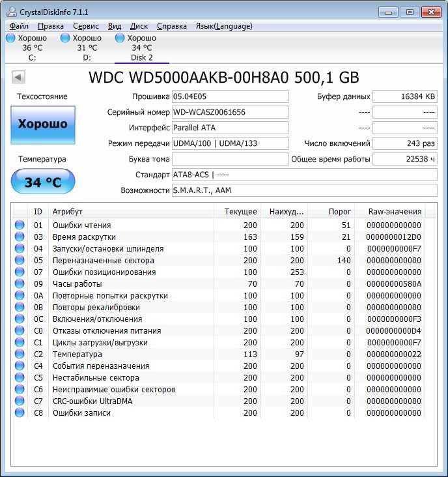Image resolution: width=448 pixels, height=477 pixels.
Task: Click the Буфер данных 16384 KB field
Action: 405,96
